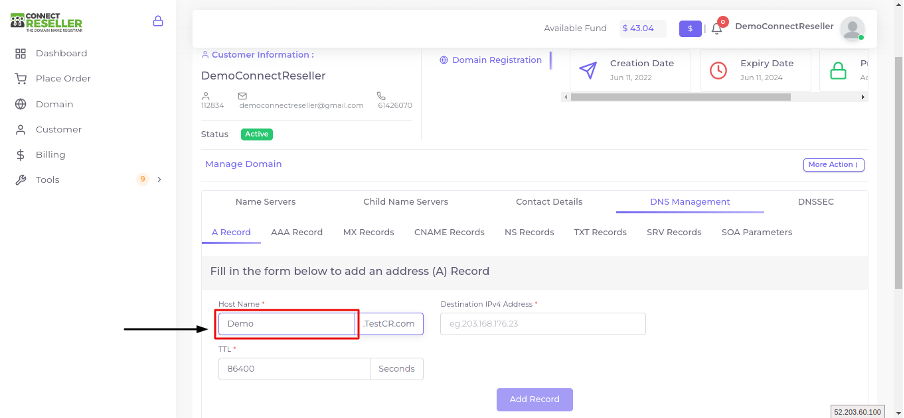Click the purple dollar fund button

690,28
